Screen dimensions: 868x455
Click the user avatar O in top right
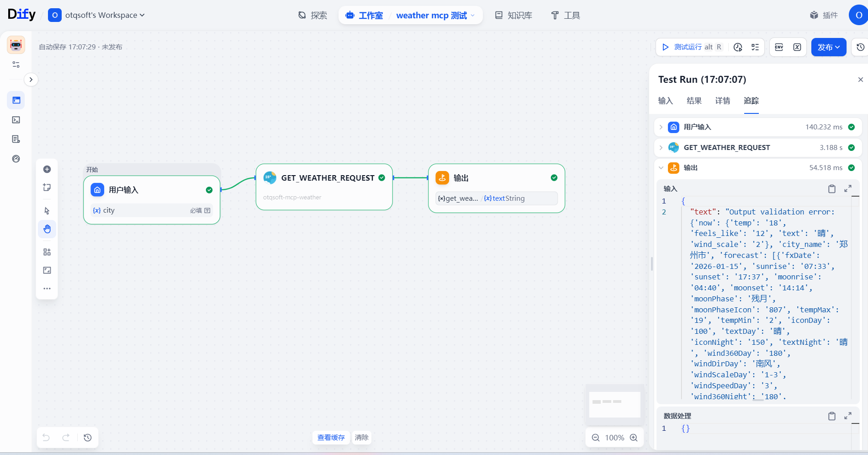point(858,15)
